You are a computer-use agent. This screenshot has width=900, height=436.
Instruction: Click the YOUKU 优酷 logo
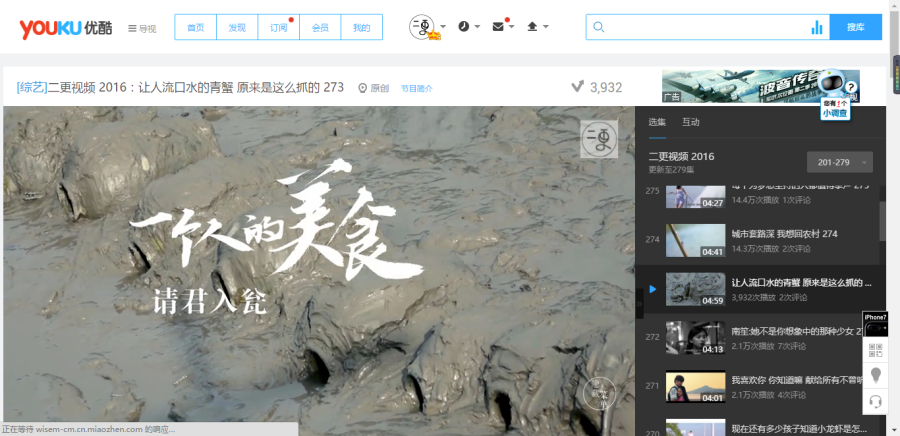point(65,28)
